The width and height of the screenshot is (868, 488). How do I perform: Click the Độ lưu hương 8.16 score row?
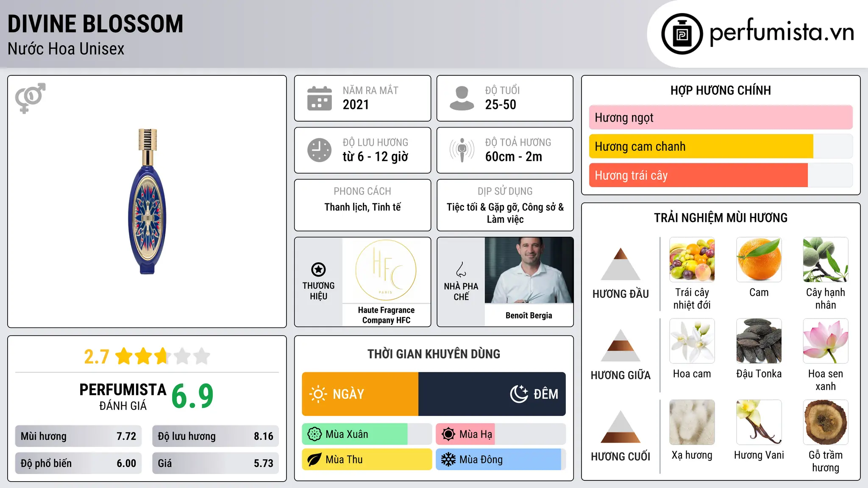click(x=216, y=436)
